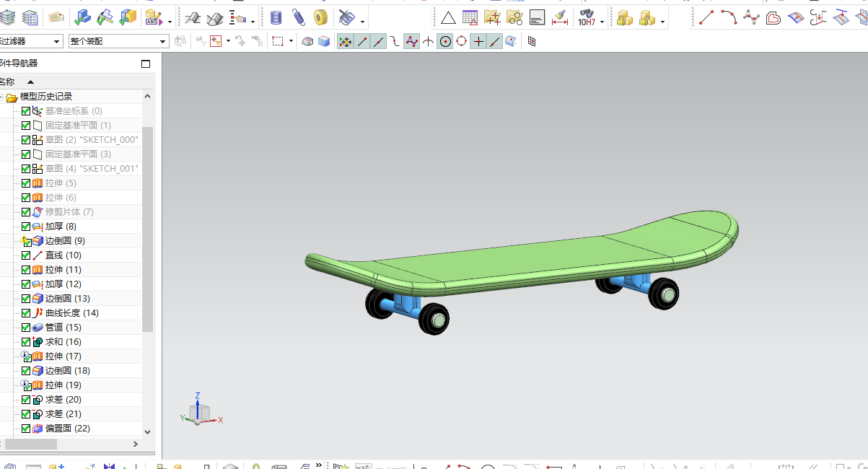Click the navigator vertical scrollbar down arrow
Screen dimensions: 868x469
click(x=148, y=431)
